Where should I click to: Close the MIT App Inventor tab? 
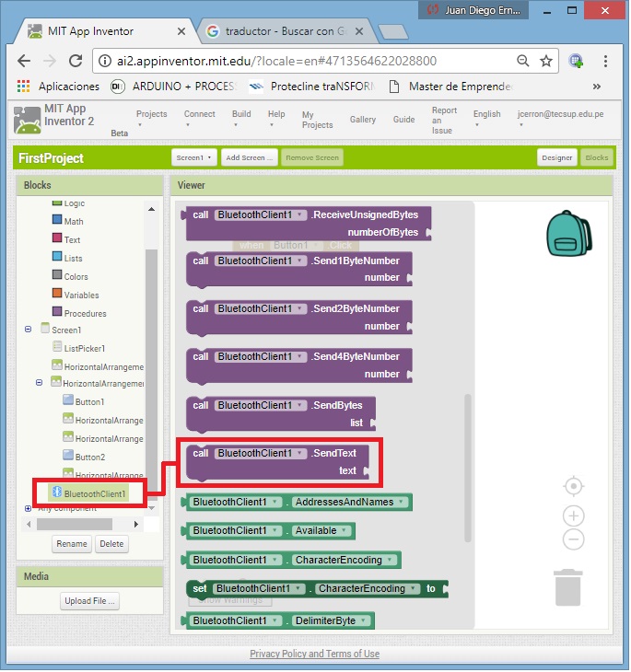coord(181,31)
